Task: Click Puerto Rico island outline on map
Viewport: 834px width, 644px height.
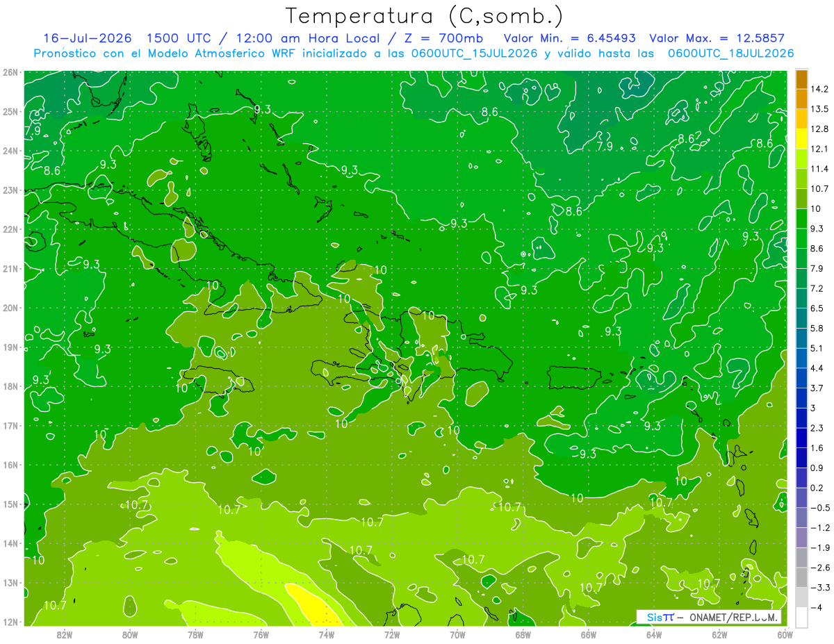Action: (573, 377)
